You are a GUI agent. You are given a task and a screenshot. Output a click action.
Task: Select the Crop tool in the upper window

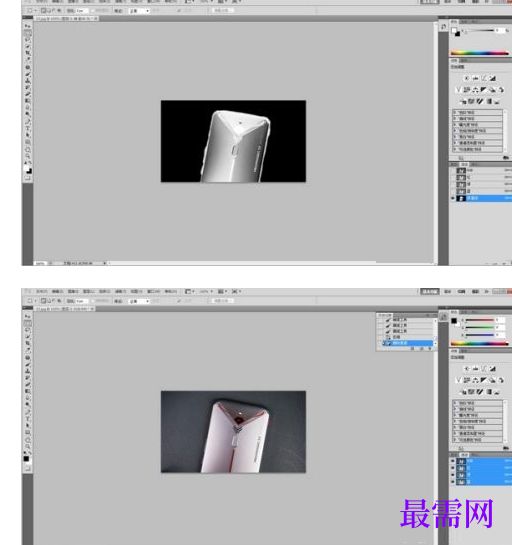[x=27, y=53]
